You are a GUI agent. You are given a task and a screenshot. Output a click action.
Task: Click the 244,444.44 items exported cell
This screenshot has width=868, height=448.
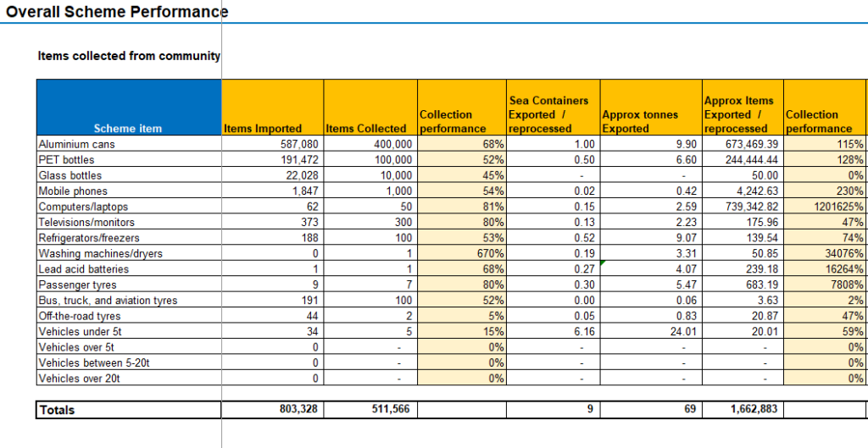[743, 159]
